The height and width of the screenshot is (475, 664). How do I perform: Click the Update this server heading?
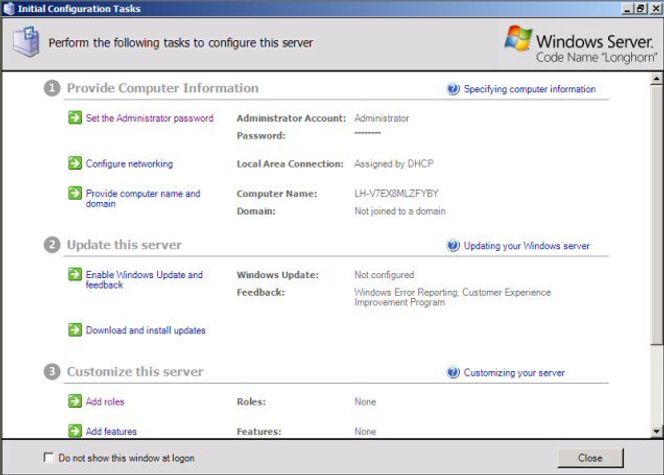124,245
